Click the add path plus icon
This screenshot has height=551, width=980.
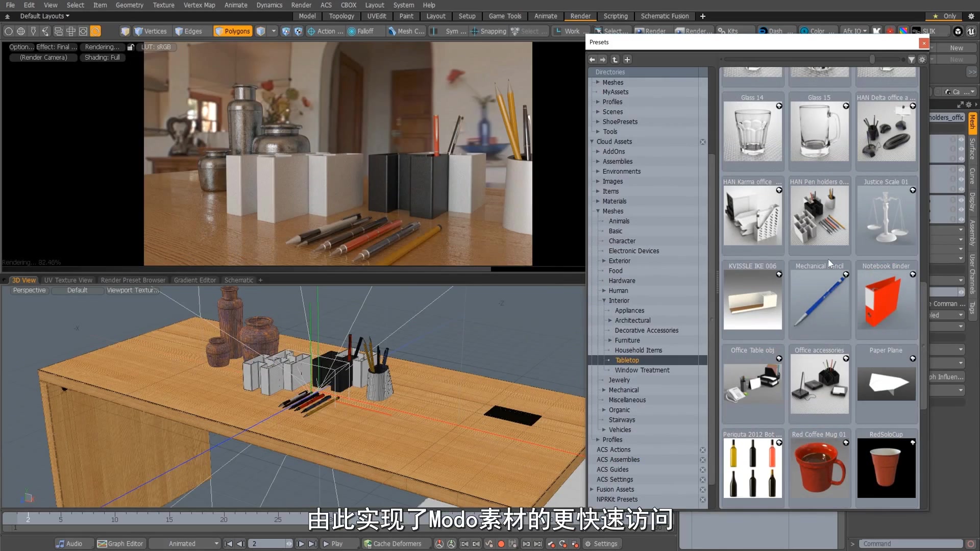point(627,60)
